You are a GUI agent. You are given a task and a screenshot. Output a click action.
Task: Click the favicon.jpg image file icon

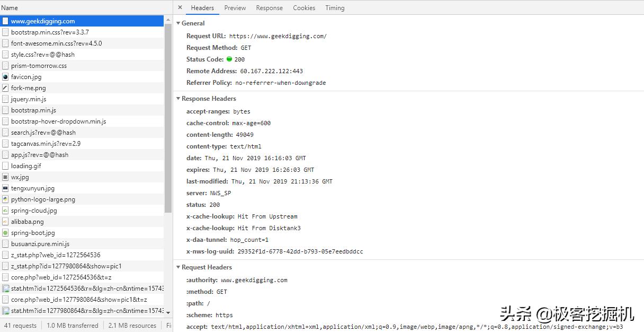point(5,76)
